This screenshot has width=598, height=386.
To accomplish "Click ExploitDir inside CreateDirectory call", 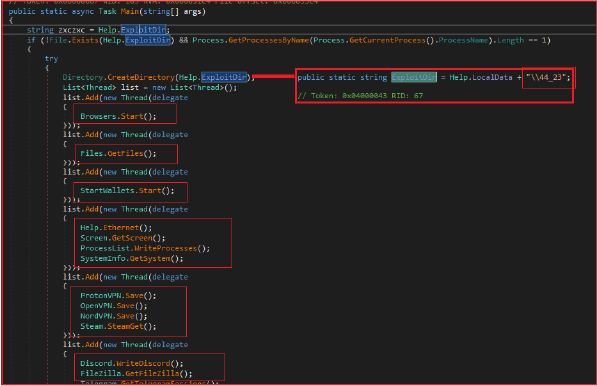I will pos(224,77).
